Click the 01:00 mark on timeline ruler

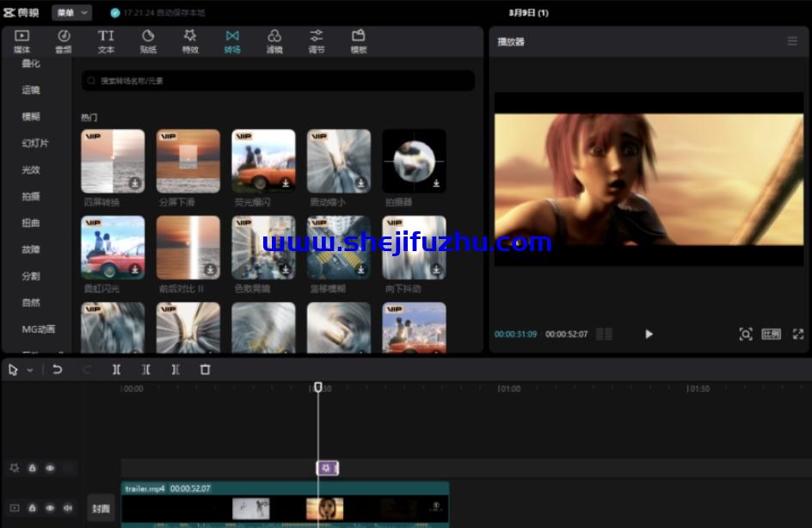[509, 389]
